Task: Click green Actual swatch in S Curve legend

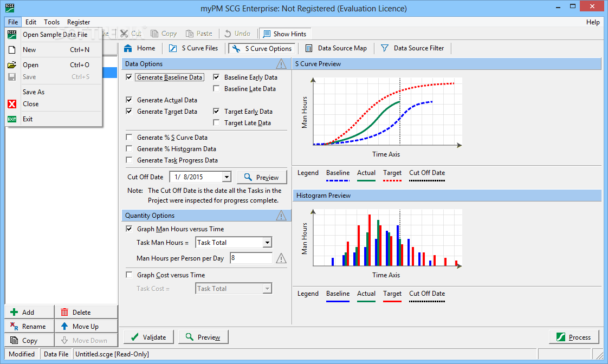Action: [366, 180]
